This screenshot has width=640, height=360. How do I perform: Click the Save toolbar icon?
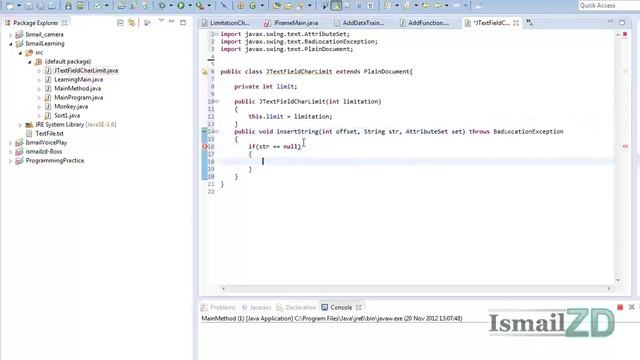(29, 6)
